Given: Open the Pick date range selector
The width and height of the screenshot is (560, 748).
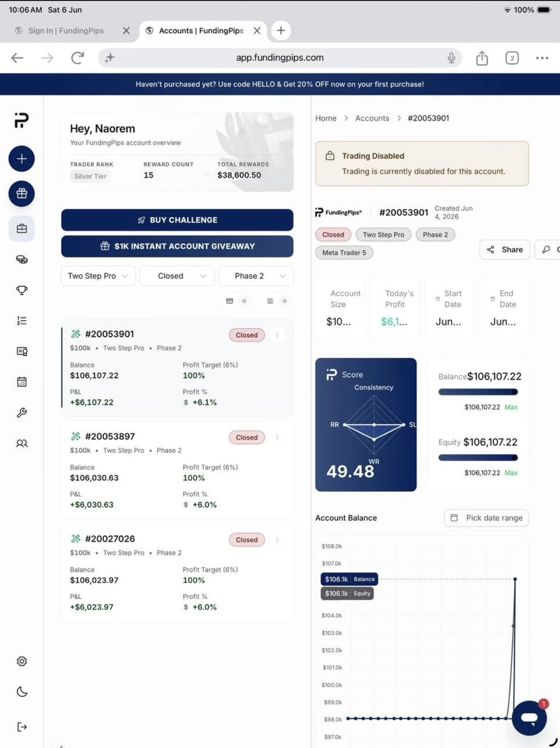Looking at the screenshot, I should (x=486, y=518).
